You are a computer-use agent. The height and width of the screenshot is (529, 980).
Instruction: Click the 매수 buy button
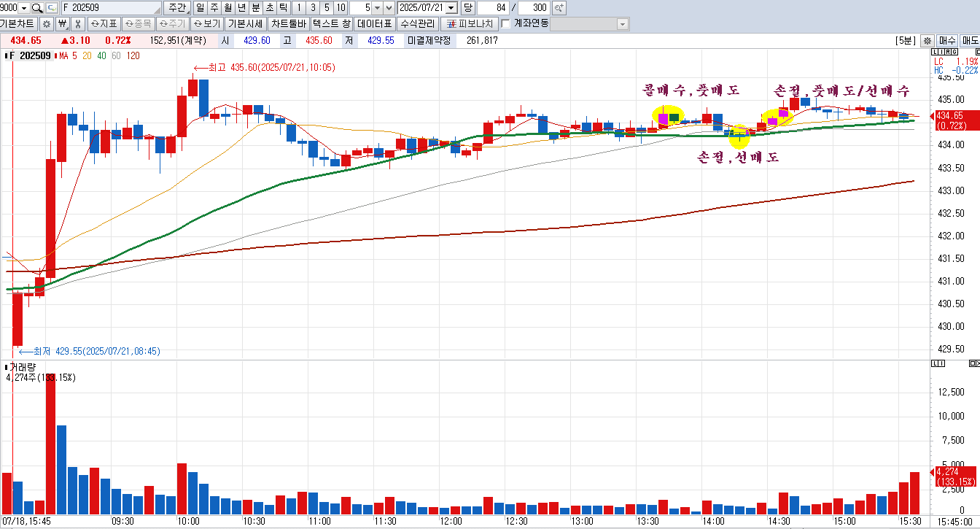click(947, 40)
